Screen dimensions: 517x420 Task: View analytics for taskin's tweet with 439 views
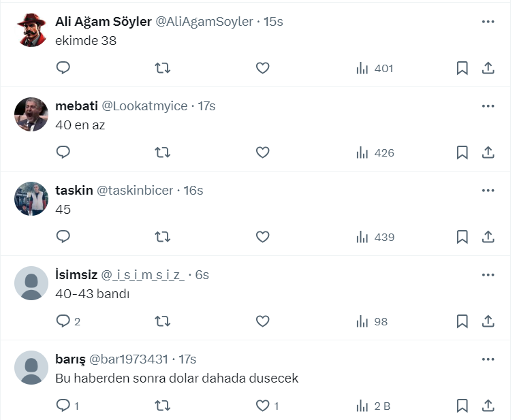pos(375,237)
